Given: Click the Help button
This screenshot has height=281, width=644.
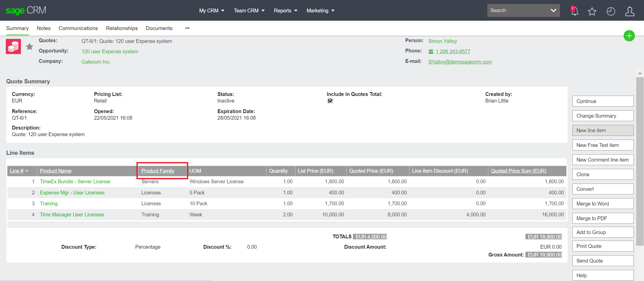Looking at the screenshot, I should [x=603, y=275].
